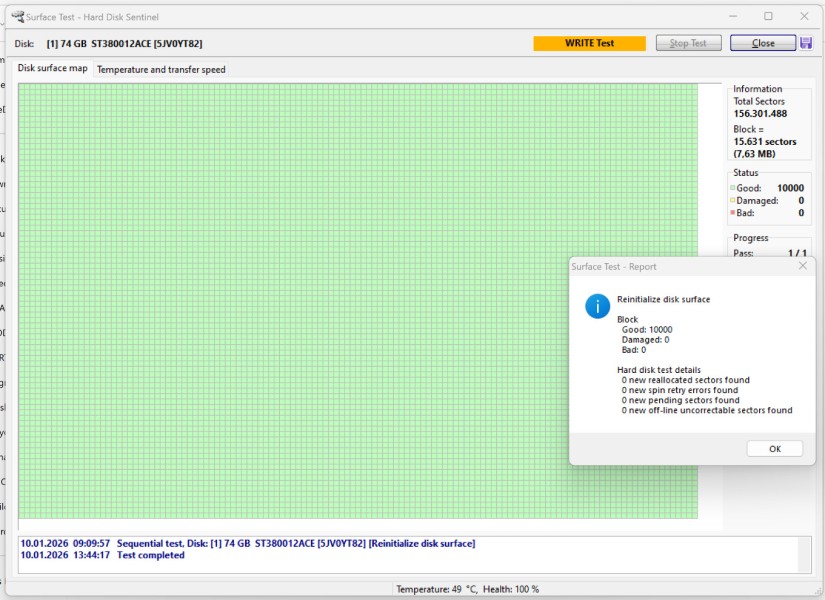Click the yellow Damaged status legend square
The height and width of the screenshot is (600, 825).
(733, 201)
